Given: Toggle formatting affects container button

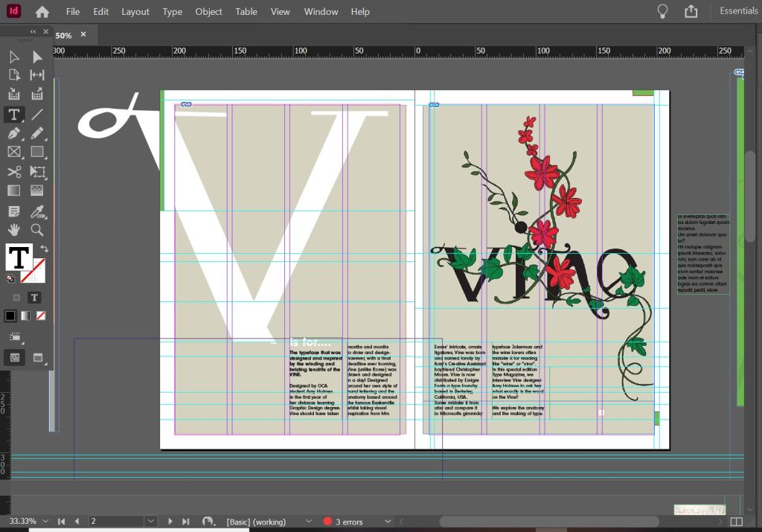Looking at the screenshot, I should 17,298.
